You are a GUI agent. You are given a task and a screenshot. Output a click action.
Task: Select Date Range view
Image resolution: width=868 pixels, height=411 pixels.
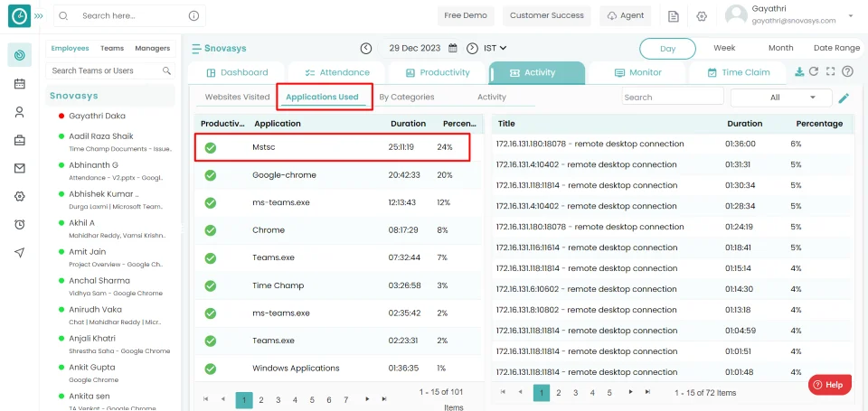point(836,48)
